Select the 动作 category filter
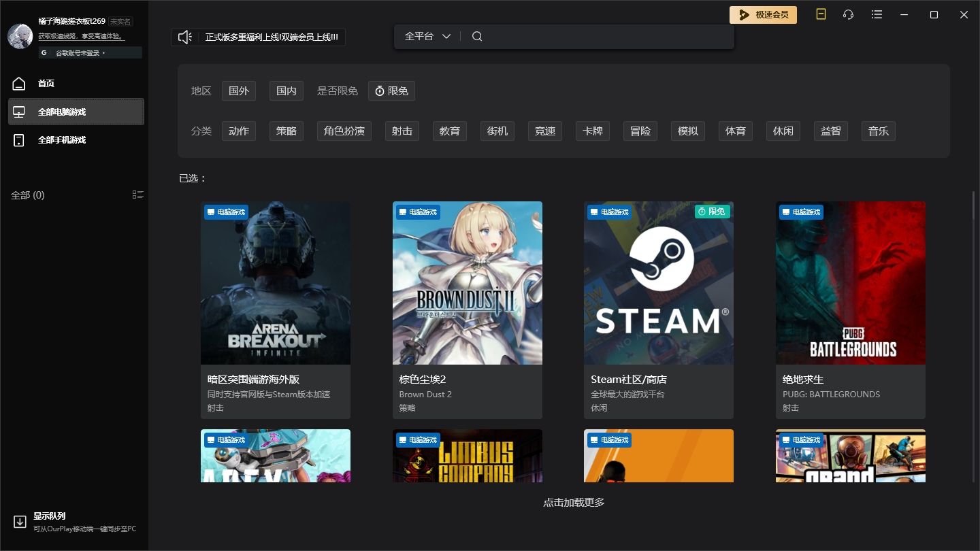 click(239, 131)
